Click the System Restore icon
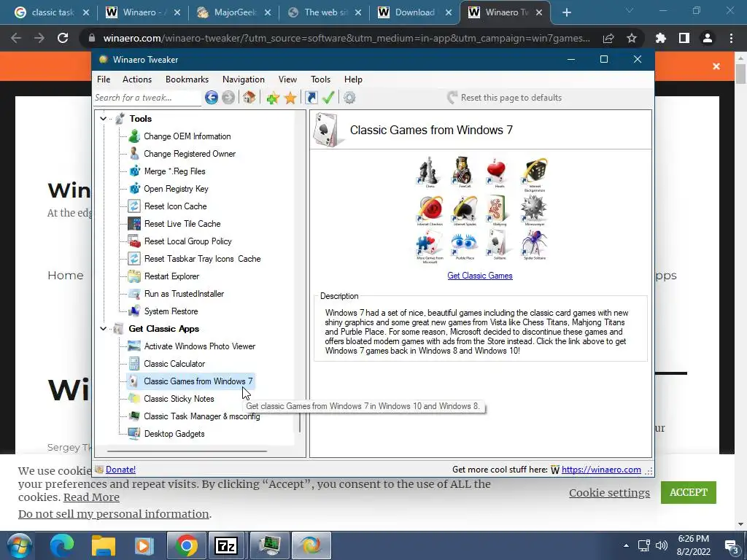The height and width of the screenshot is (560, 747). pos(134,311)
